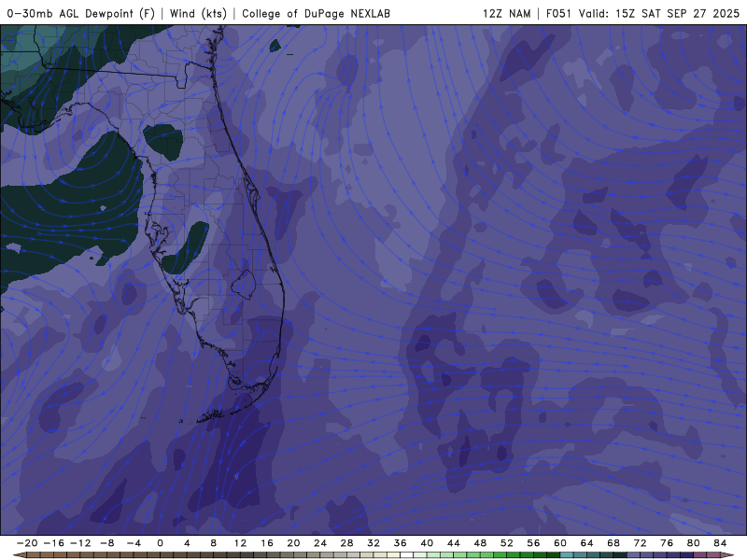
Task: Click the 32 value on the legend
Action: pos(373,543)
